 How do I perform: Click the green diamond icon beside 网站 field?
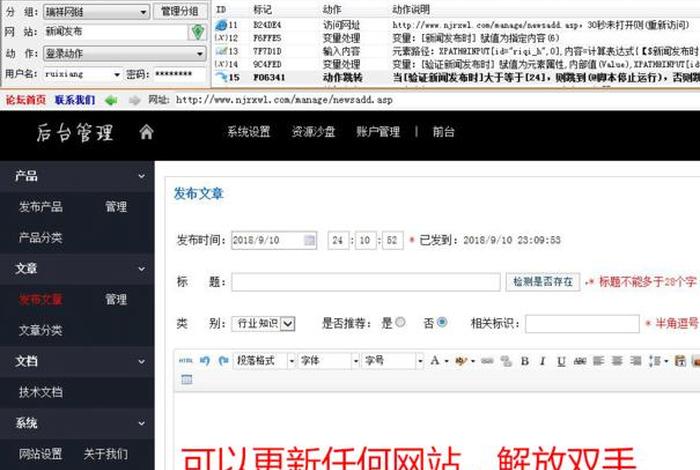[x=198, y=32]
